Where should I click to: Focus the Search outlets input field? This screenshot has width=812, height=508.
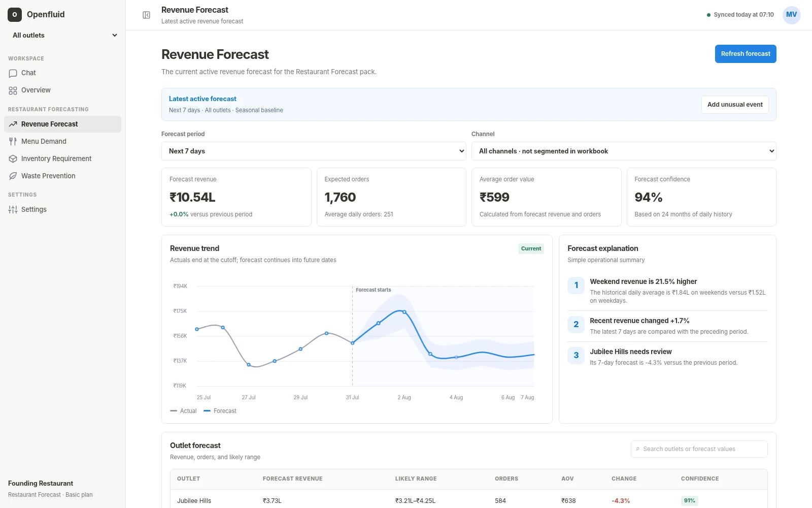tap(699, 449)
